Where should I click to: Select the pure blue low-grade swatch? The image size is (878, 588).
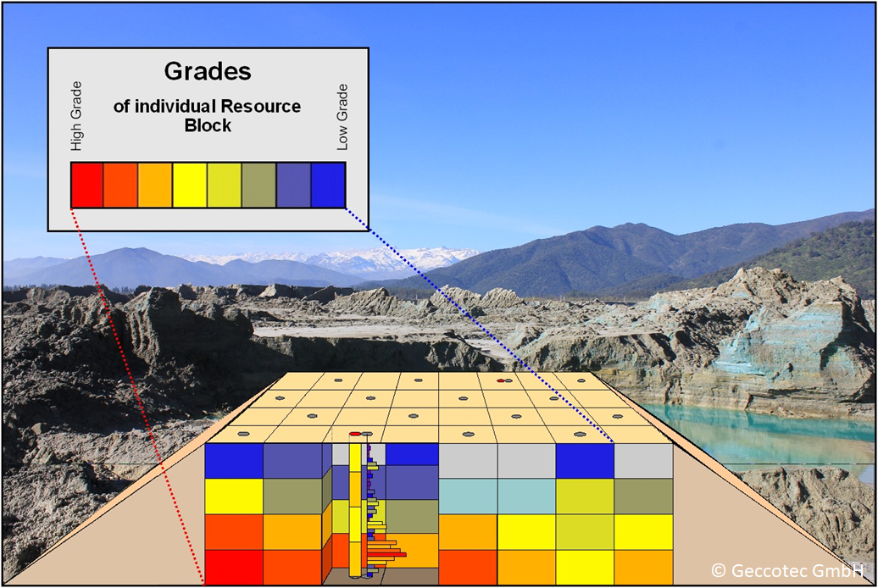(328, 186)
